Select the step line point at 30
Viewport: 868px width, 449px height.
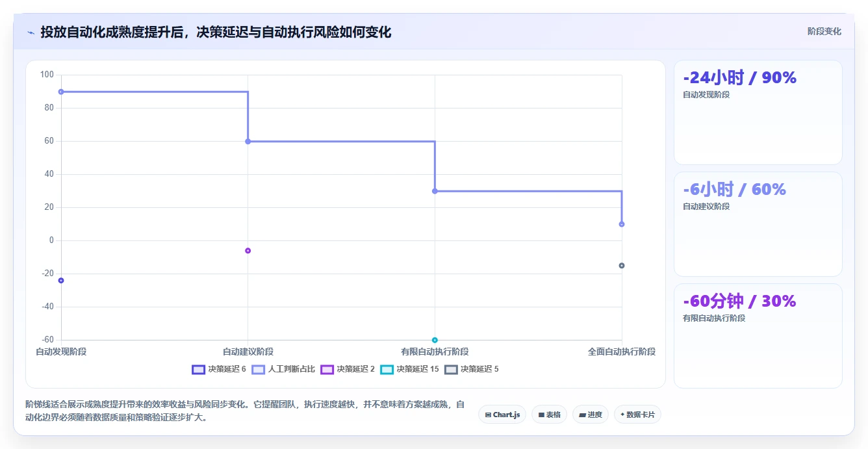pos(435,191)
